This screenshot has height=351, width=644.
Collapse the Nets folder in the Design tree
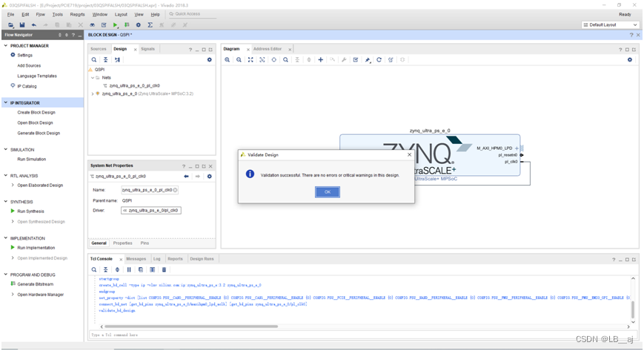93,77
